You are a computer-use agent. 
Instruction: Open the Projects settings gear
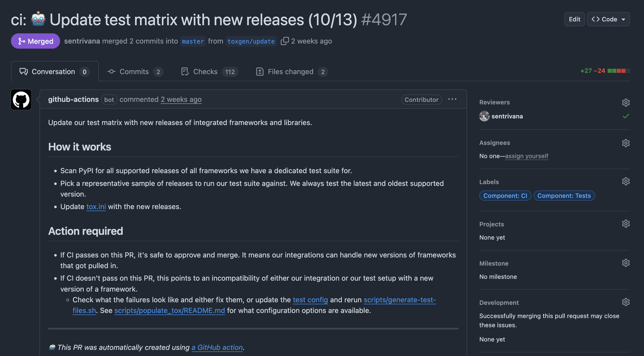[x=626, y=223]
